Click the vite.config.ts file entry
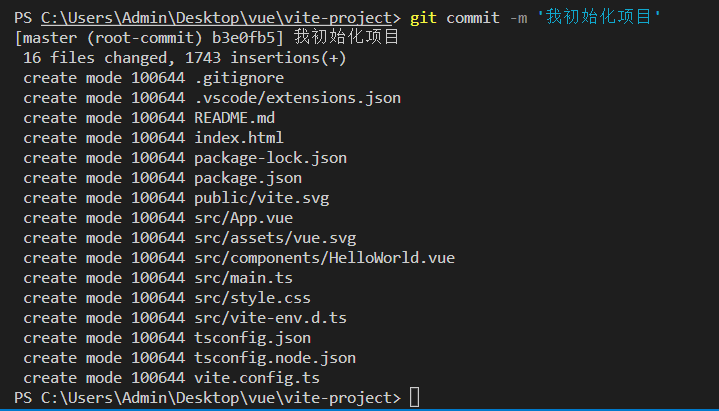The height and width of the screenshot is (411, 719). pyautogui.click(x=257, y=378)
